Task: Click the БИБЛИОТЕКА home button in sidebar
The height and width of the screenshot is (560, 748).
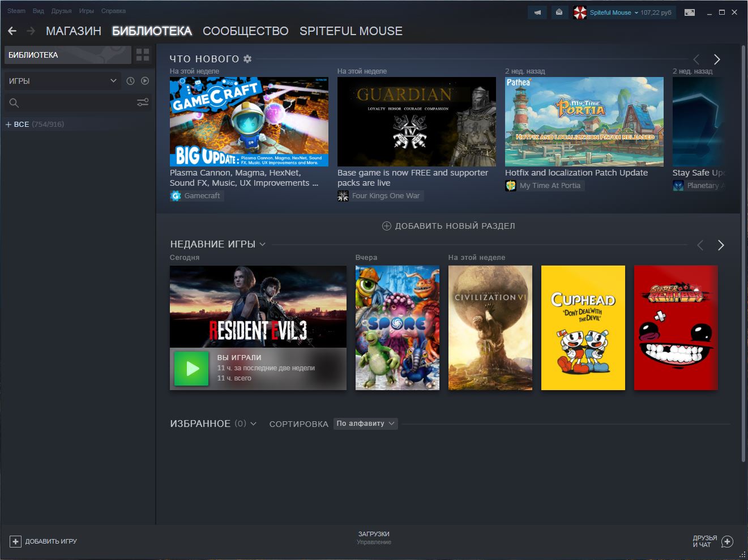Action: pyautogui.click(x=68, y=55)
